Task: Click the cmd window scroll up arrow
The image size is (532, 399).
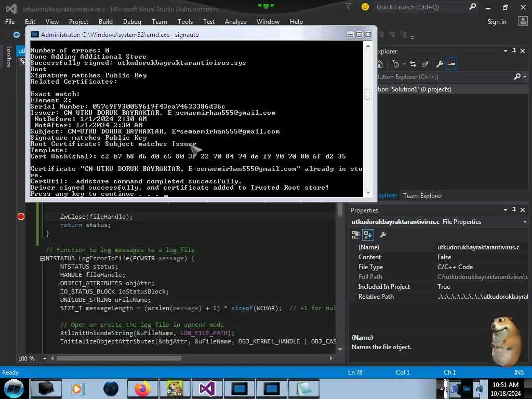Action: tap(368, 46)
